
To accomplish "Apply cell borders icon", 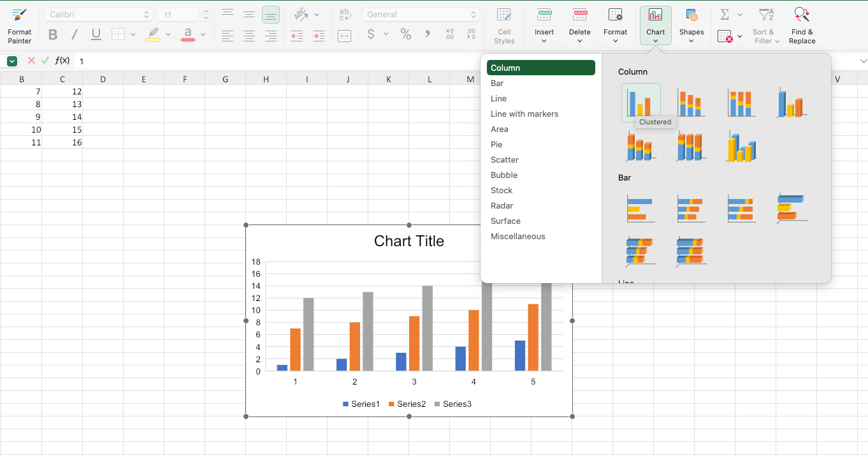I will [118, 34].
